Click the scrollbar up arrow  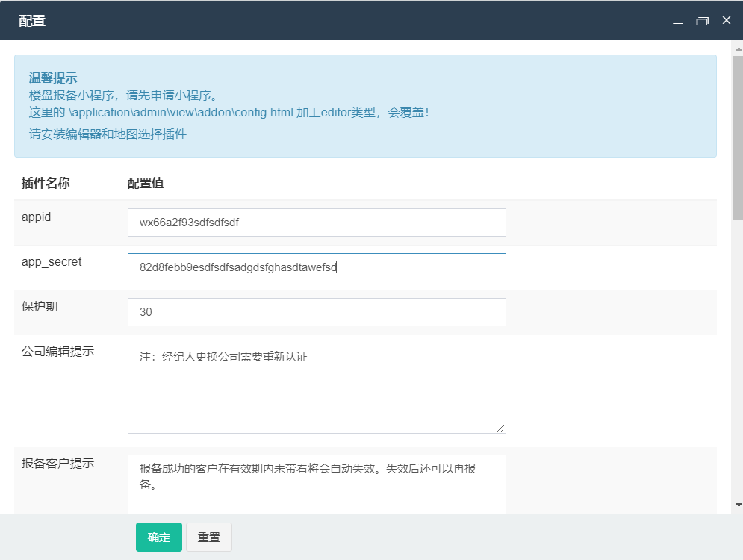click(x=737, y=48)
